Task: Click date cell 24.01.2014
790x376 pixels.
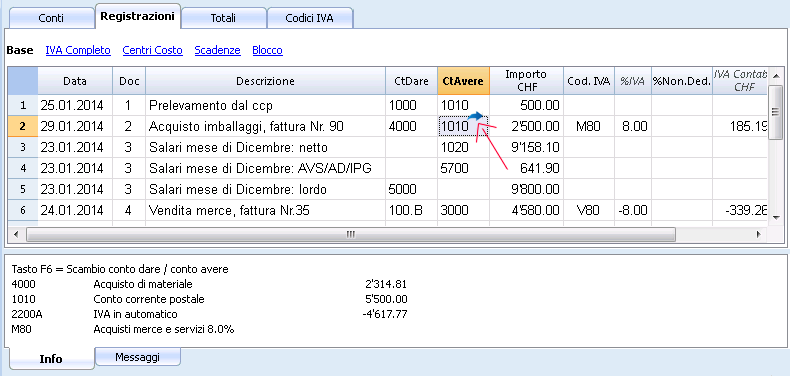Action: coord(75,210)
